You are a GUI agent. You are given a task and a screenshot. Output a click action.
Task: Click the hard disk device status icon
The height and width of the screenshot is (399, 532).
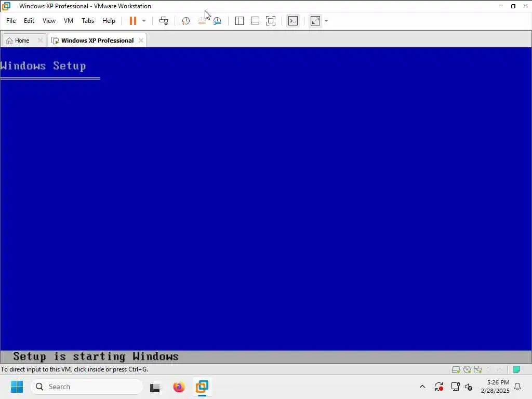pyautogui.click(x=456, y=369)
